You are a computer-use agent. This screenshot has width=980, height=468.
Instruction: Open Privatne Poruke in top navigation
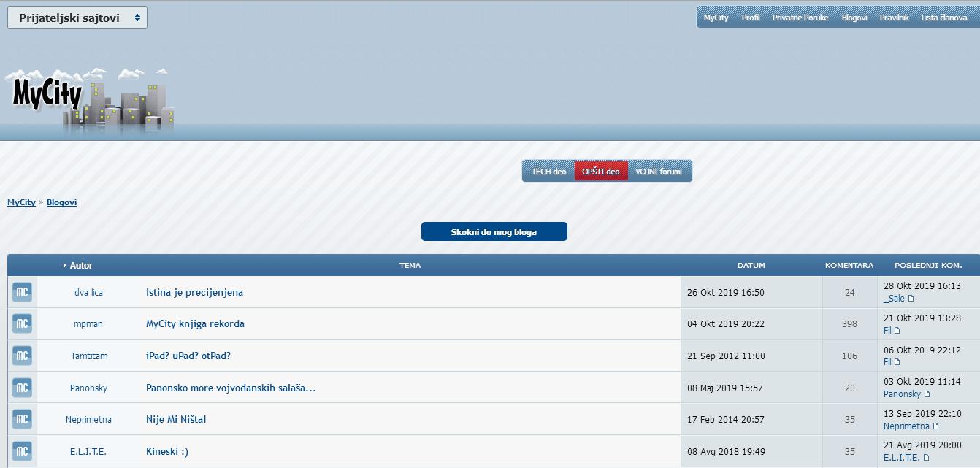pyautogui.click(x=800, y=18)
